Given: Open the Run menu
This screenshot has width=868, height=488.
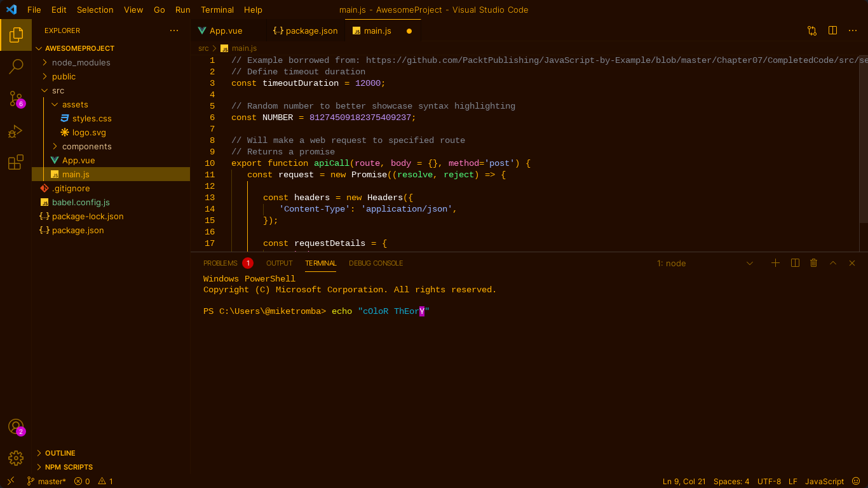Looking at the screenshot, I should point(182,10).
